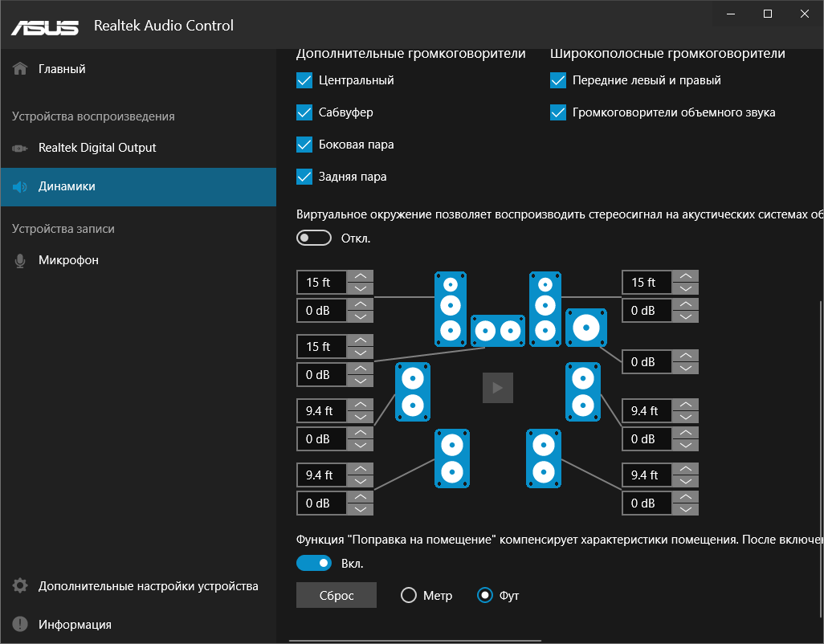Open the Микрофон device page
The image size is (824, 644).
tap(68, 260)
